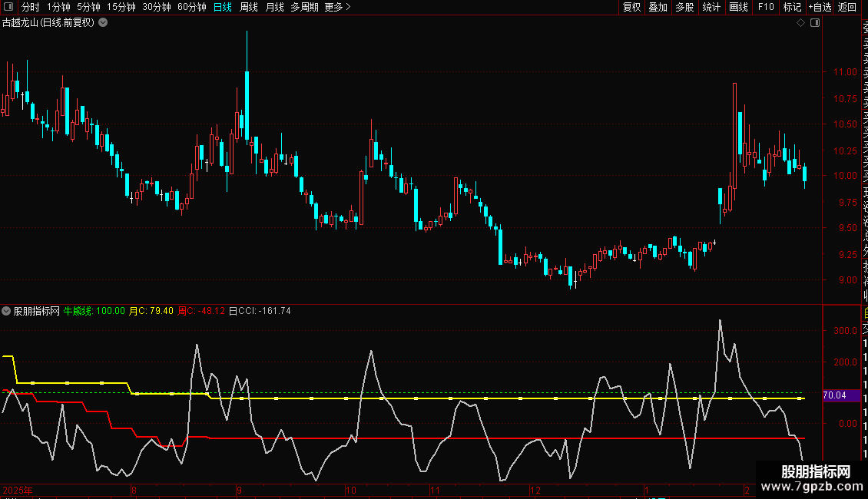This screenshot has height=499, width=868.
Task: Click the 10.00 price axis label
Action: 845,176
